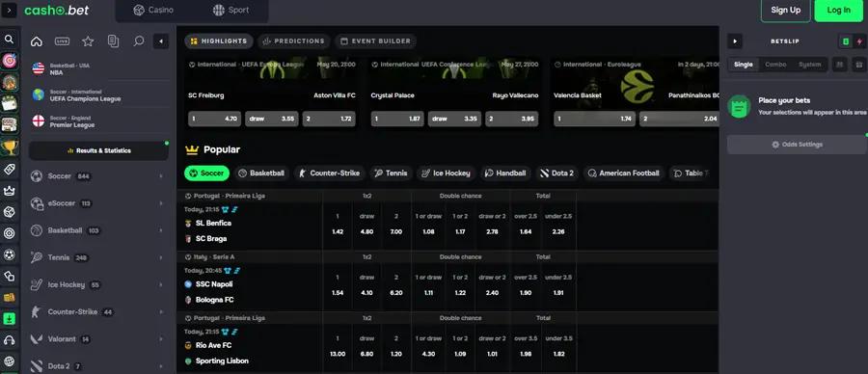Expand the Tennis category in the sidebar
Viewport: 868px width, 374px height.
pyautogui.click(x=98, y=257)
